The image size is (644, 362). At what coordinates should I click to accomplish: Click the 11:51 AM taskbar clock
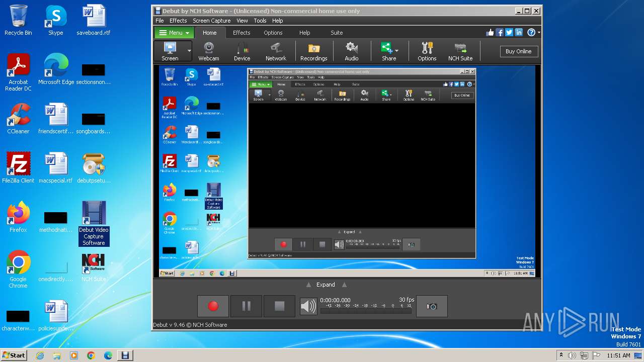(x=618, y=355)
